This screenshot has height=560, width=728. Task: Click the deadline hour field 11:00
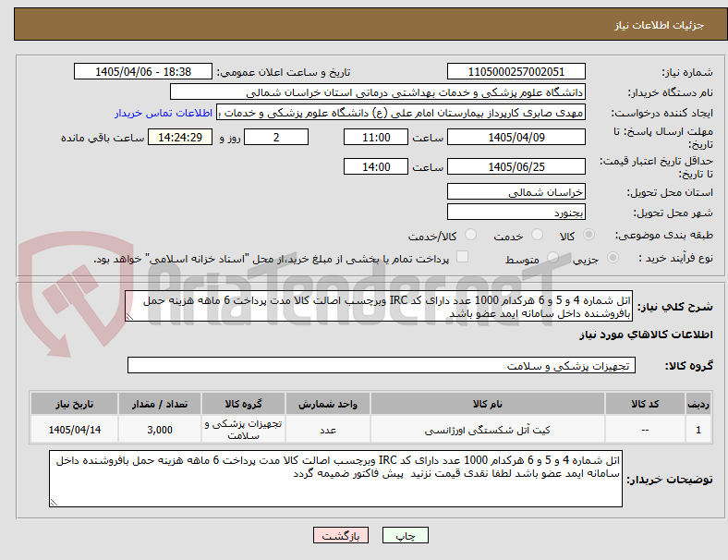(x=376, y=137)
